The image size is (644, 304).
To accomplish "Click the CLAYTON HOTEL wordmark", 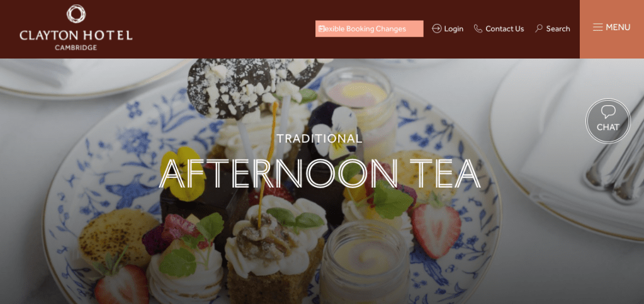I will [x=76, y=35].
